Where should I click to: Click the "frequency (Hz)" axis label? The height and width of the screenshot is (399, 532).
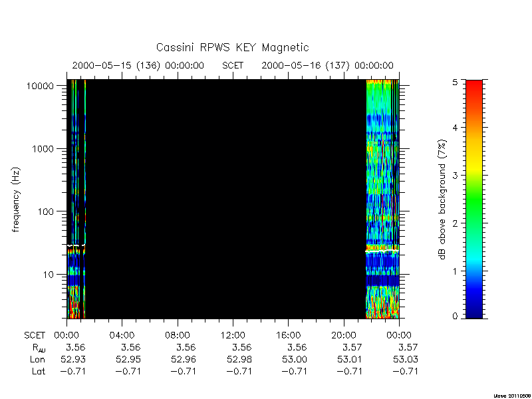[16, 199]
